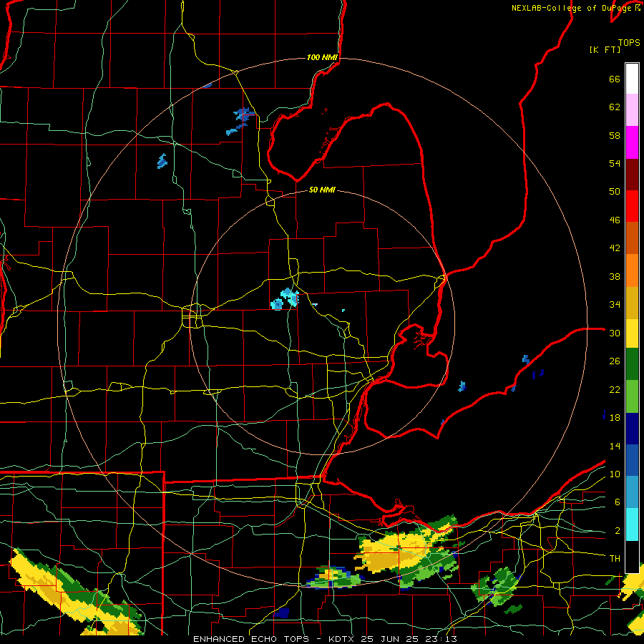The image size is (644, 644).
Task: Click the legend value 42
Action: pyautogui.click(x=615, y=248)
